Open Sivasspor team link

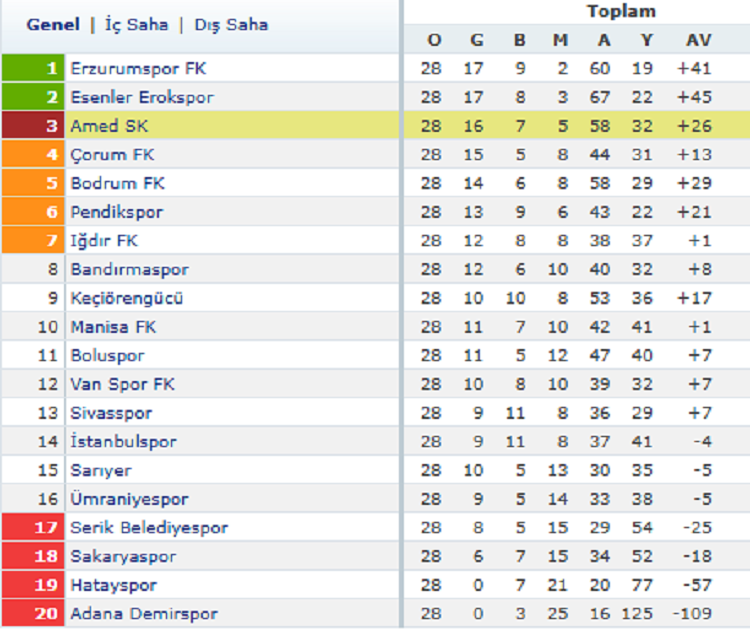pos(111,413)
